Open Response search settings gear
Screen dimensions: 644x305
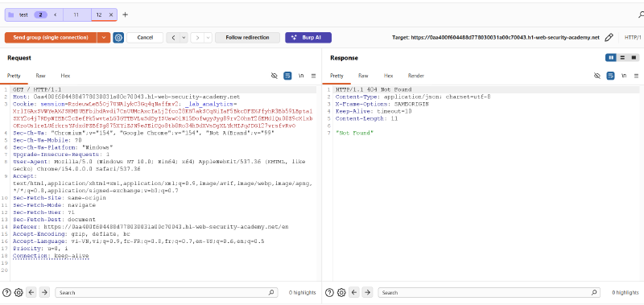point(341,293)
